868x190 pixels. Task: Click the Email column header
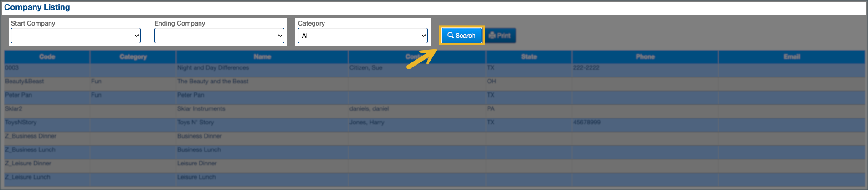791,57
